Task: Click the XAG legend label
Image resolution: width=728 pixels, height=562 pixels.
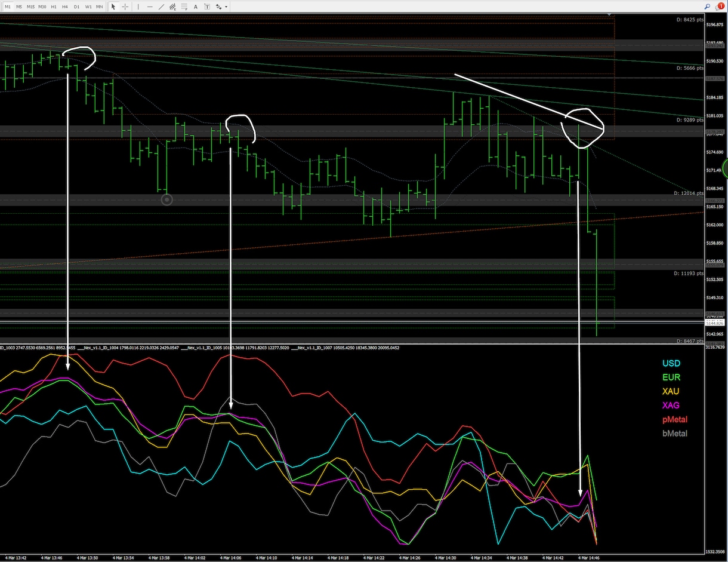Action: (671, 406)
